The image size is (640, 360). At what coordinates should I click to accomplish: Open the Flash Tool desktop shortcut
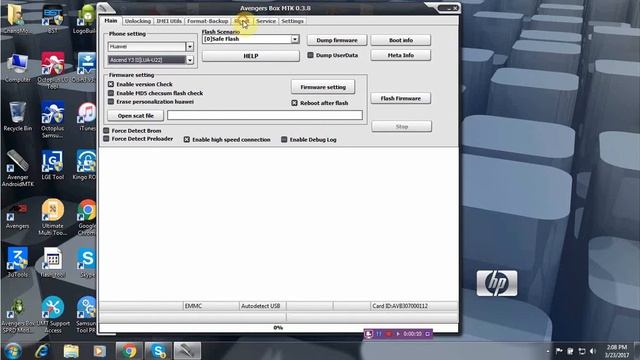tap(53, 262)
